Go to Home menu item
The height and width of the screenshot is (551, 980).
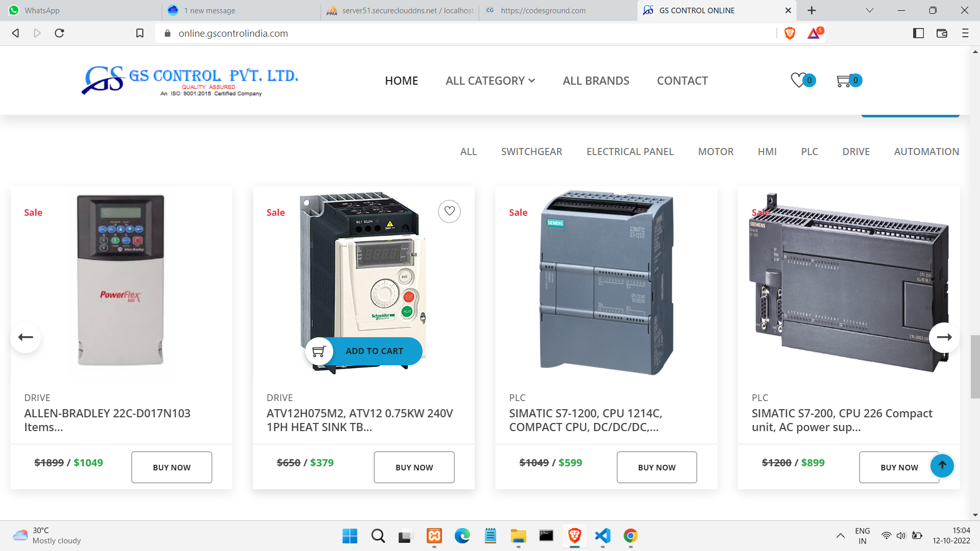click(401, 81)
